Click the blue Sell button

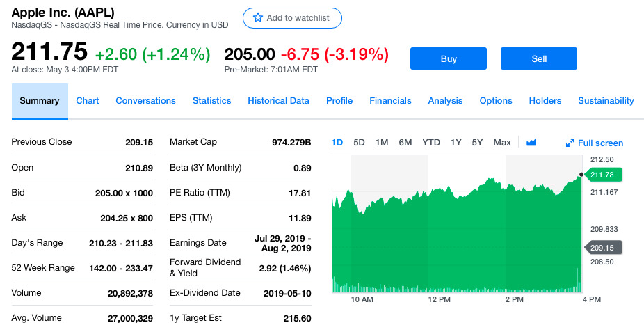539,58
